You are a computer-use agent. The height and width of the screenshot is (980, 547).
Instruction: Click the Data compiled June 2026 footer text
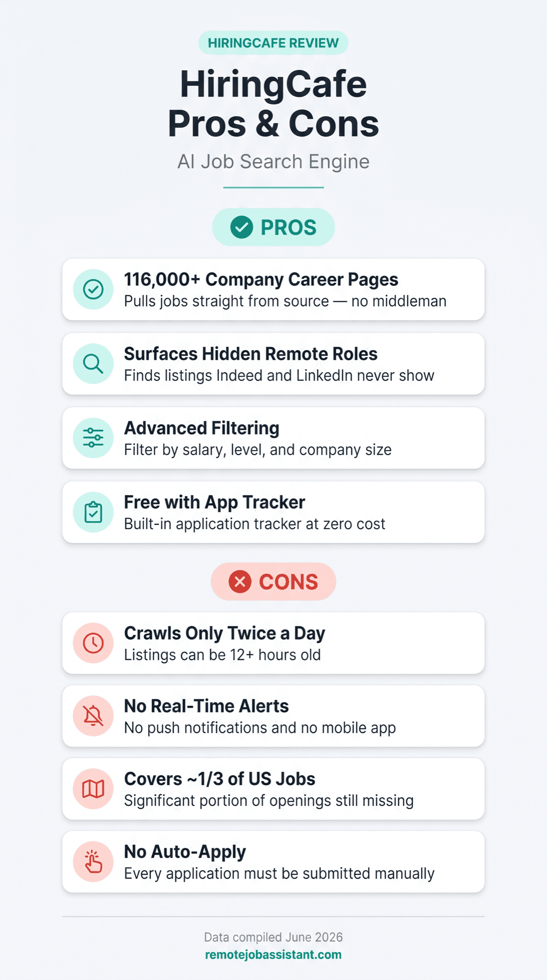[273, 937]
